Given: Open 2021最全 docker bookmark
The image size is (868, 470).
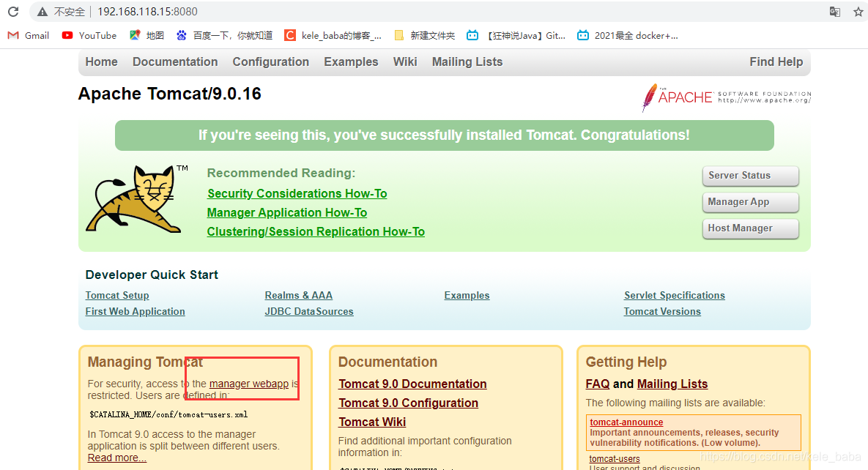Looking at the screenshot, I should pyautogui.click(x=627, y=35).
